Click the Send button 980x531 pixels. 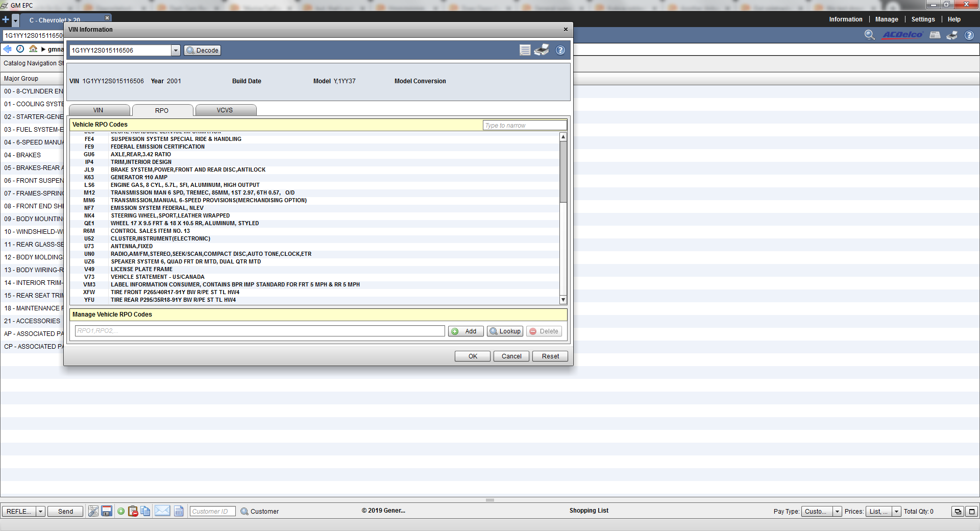tap(65, 511)
